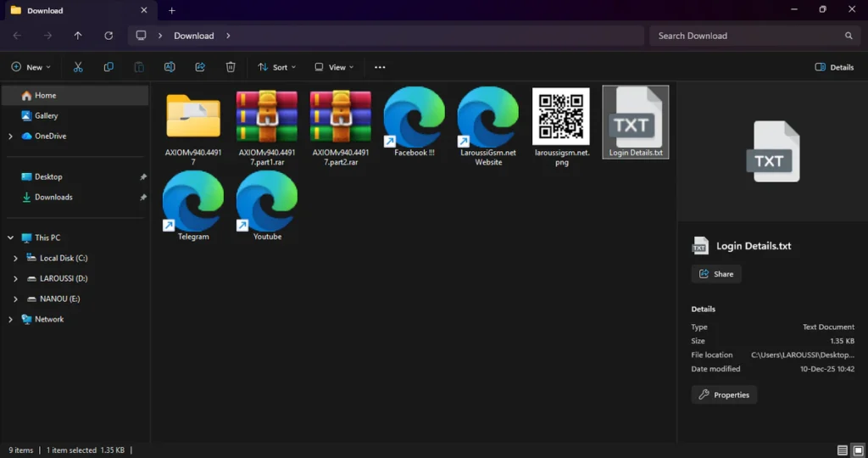868x458 pixels.
Task: Toggle the Details pane button
Action: click(834, 67)
